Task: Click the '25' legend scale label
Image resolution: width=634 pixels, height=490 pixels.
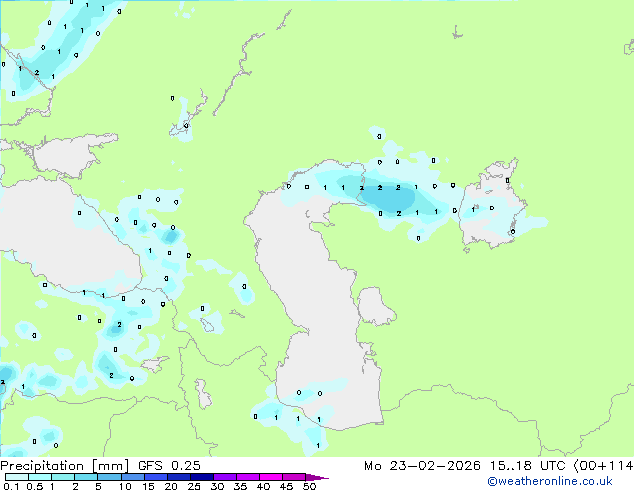Action: pyautogui.click(x=194, y=486)
